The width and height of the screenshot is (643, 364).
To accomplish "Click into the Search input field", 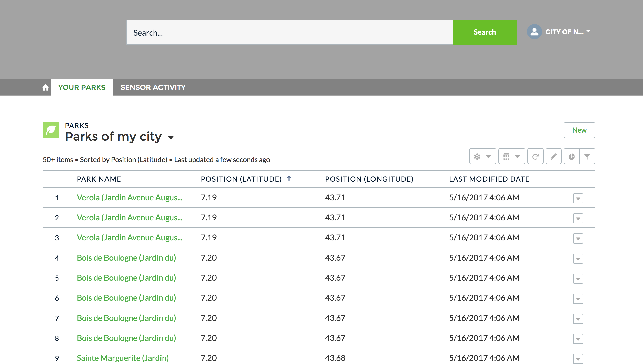I will pos(289,32).
